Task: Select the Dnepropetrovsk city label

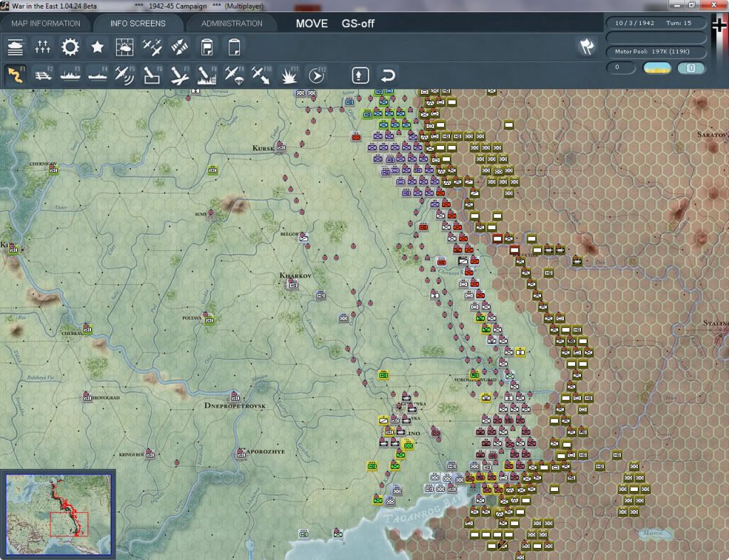Action: point(235,406)
